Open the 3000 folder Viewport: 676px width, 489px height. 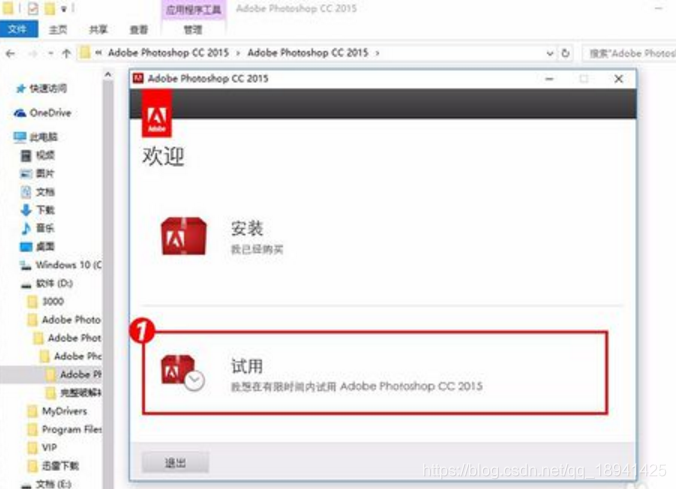pyautogui.click(x=46, y=301)
